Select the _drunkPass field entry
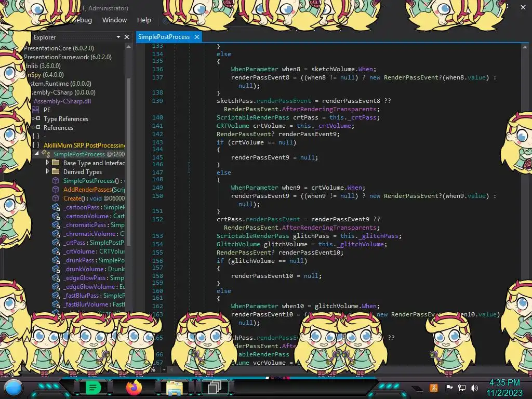 point(94,260)
